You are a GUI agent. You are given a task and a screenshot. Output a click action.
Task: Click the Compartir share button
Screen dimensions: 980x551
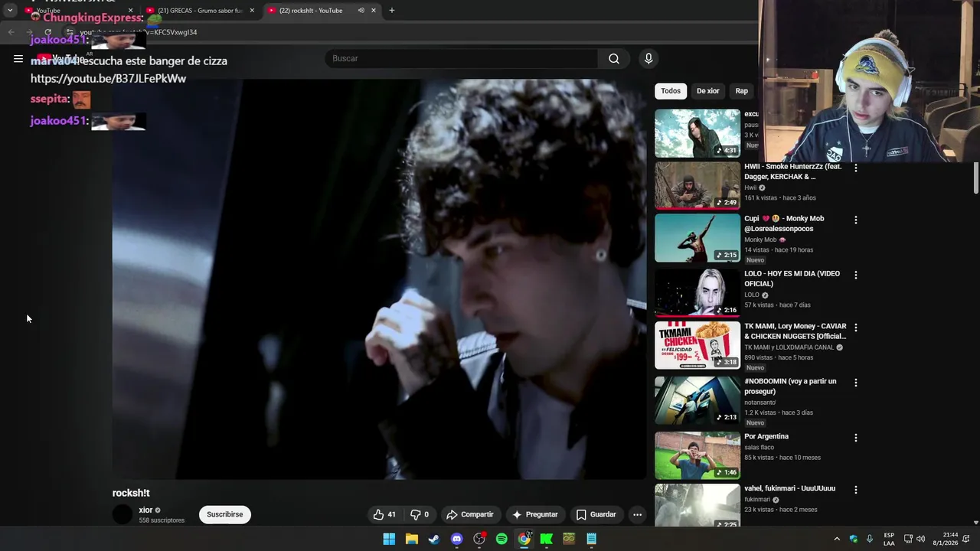tap(470, 514)
